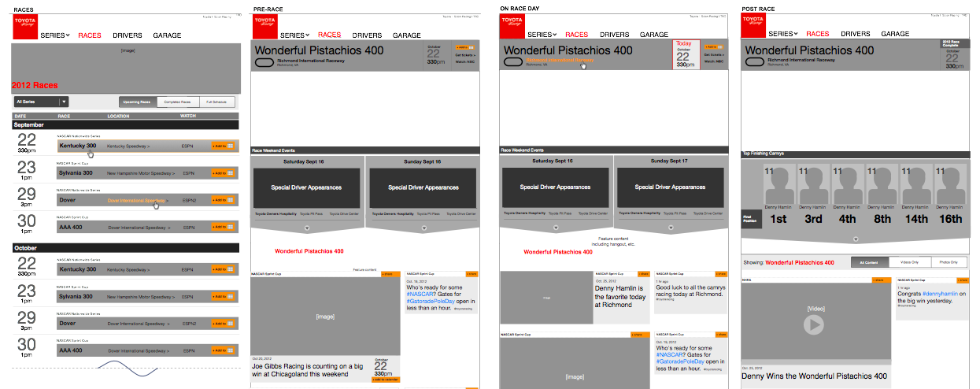980x389 pixels.
Task: Click the track oval icon in Pre-Race header
Action: tap(264, 61)
